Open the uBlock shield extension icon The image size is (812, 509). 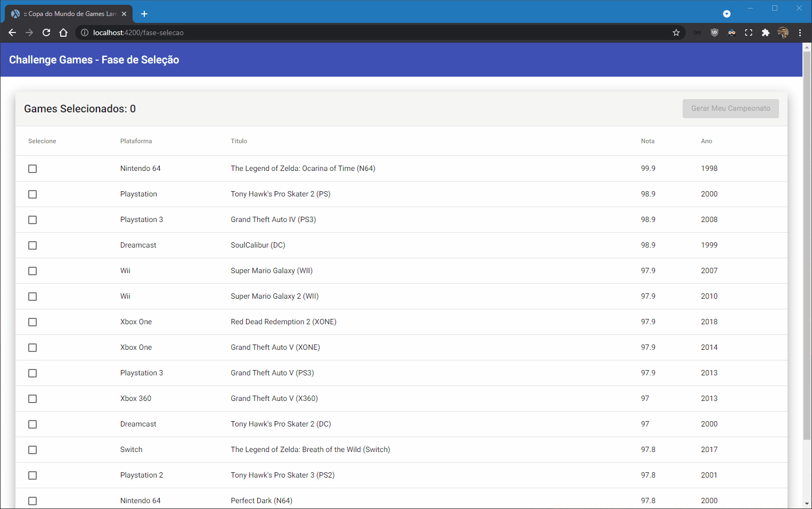click(x=715, y=32)
